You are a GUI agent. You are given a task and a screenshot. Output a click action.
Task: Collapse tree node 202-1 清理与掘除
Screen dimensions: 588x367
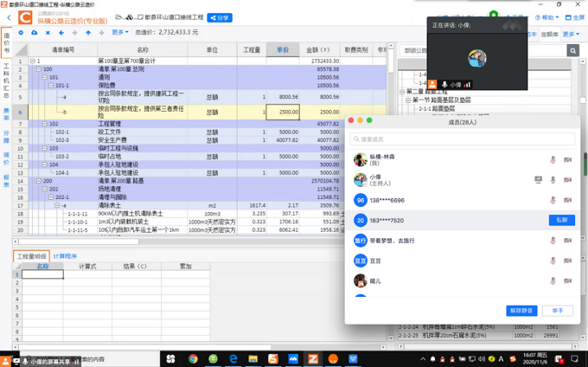(x=51, y=197)
